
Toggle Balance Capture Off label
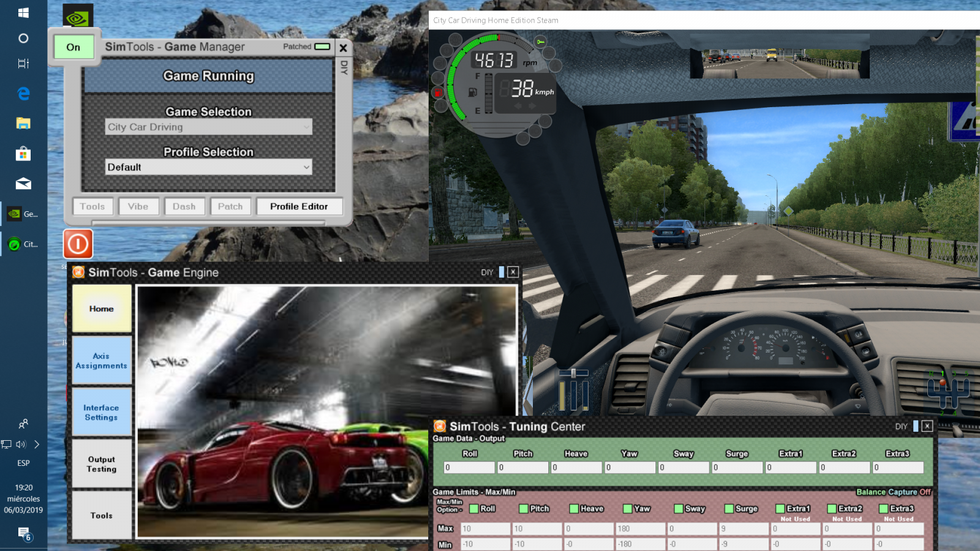(894, 492)
